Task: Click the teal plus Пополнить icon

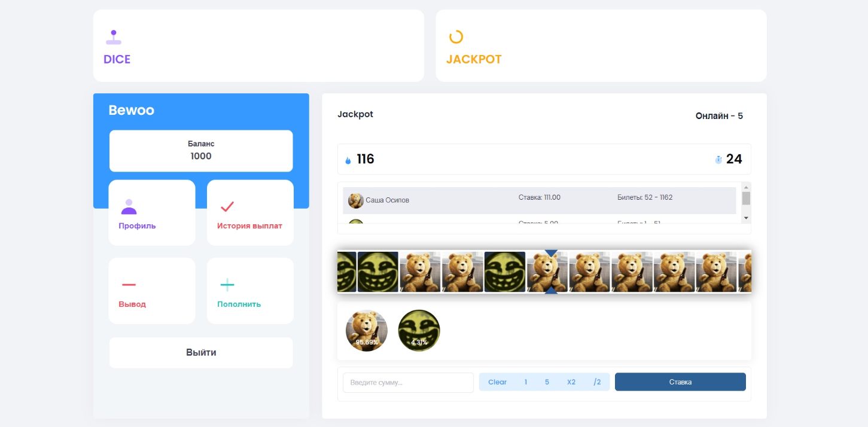Action: tap(227, 285)
